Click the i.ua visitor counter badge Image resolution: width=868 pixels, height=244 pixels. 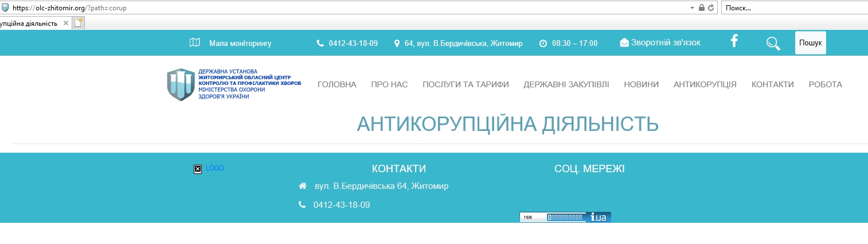click(565, 217)
